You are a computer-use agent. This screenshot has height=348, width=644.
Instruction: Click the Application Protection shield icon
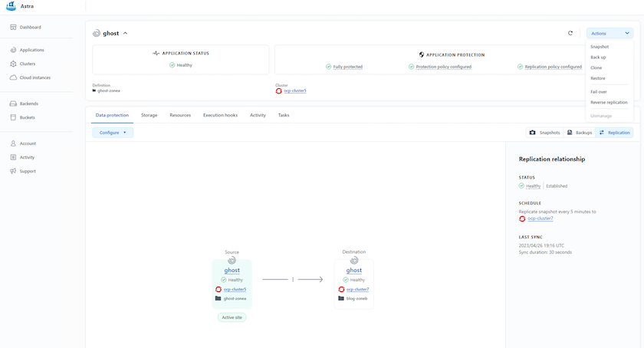click(x=422, y=54)
